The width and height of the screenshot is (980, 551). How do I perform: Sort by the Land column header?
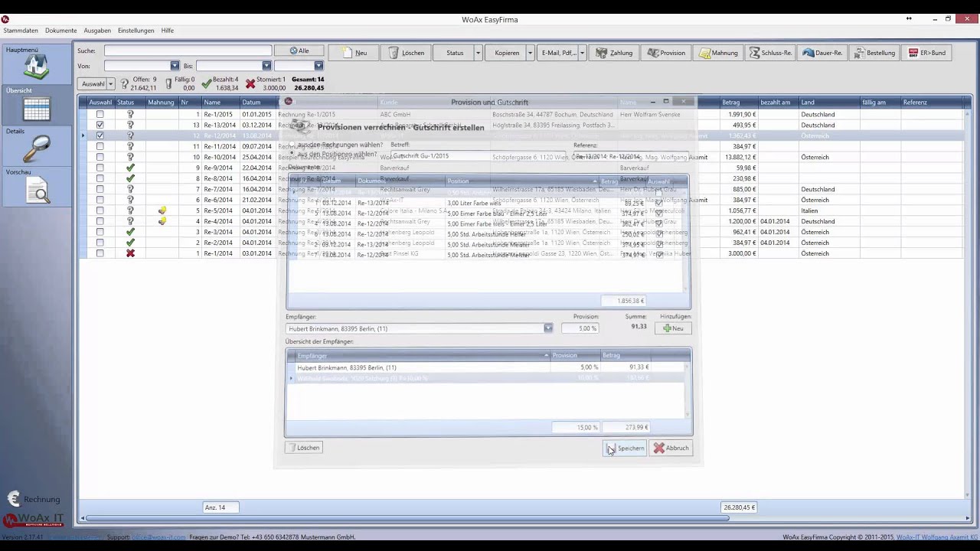click(829, 102)
